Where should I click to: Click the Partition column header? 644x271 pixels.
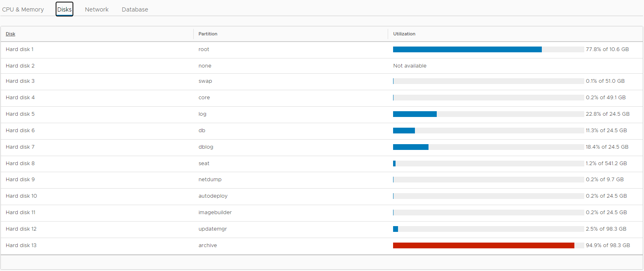coord(208,34)
